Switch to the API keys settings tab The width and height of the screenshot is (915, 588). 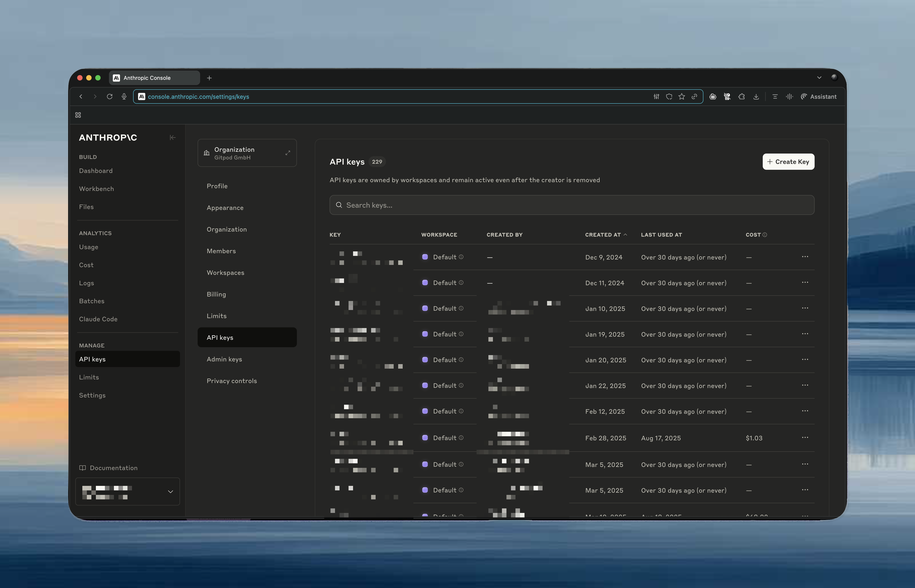pos(247,337)
